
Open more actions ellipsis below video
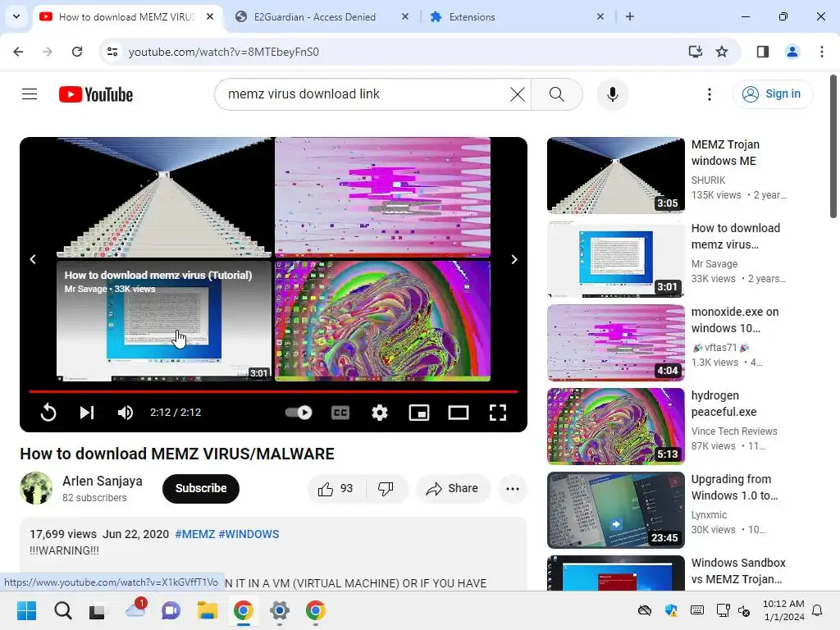point(513,489)
